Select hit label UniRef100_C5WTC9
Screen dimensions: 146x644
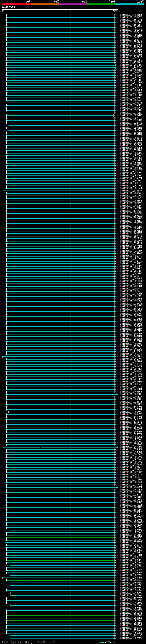[x=131, y=42]
